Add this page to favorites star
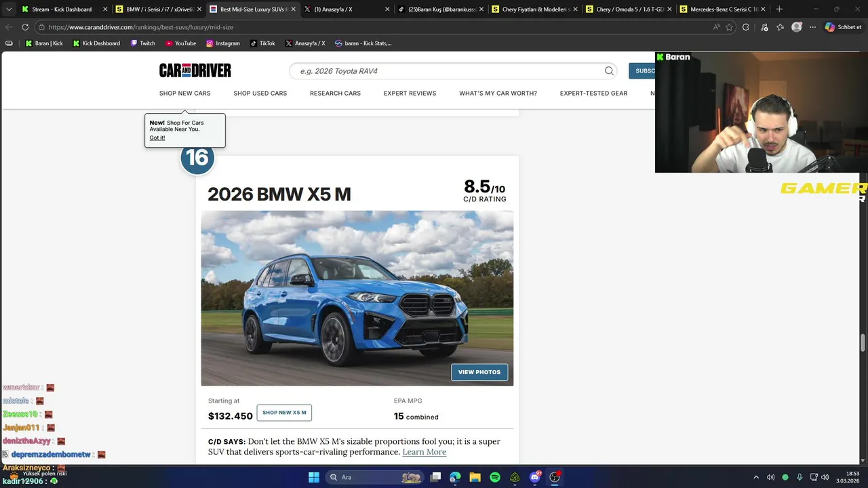 730,27
